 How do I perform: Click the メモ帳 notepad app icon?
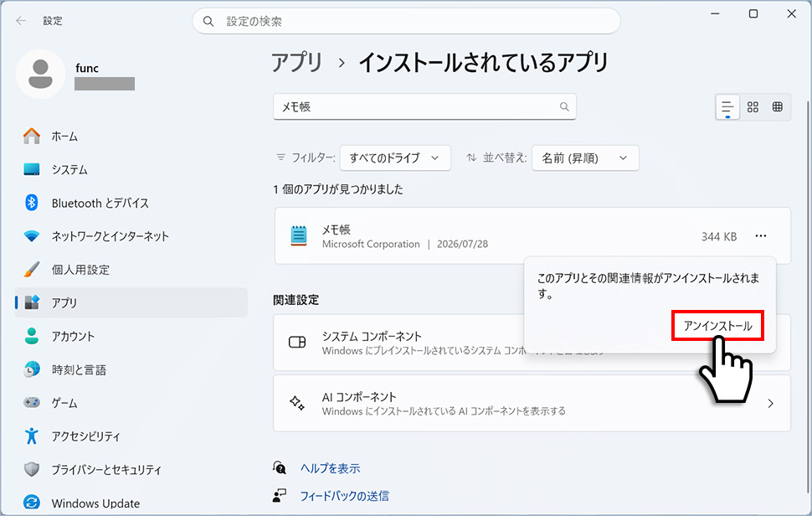coord(299,235)
